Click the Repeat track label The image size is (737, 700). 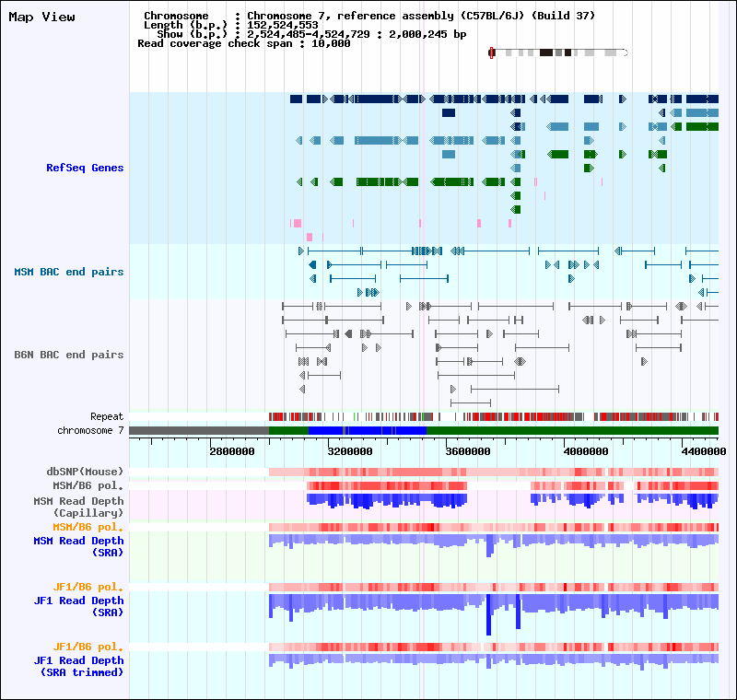pos(107,416)
